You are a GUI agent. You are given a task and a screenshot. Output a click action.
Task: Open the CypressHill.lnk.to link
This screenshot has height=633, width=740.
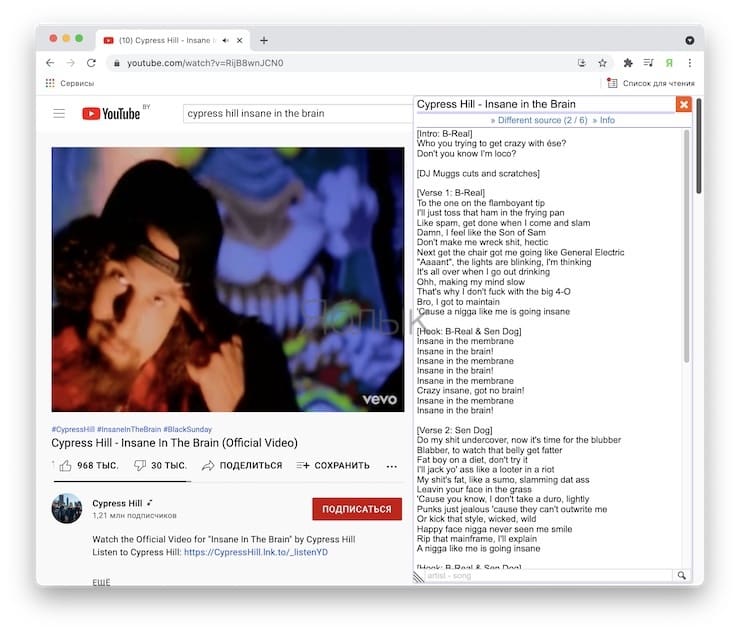tap(256, 552)
